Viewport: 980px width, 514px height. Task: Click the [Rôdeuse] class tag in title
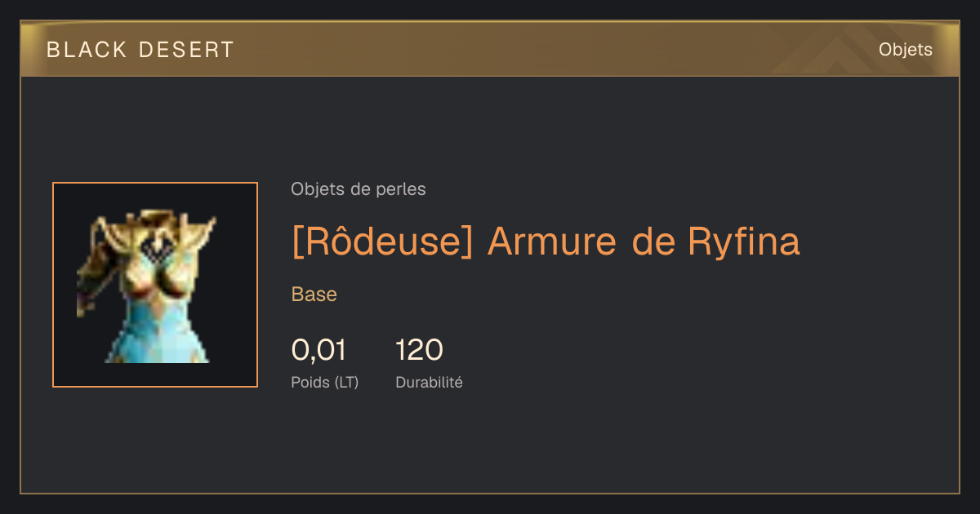pos(382,241)
